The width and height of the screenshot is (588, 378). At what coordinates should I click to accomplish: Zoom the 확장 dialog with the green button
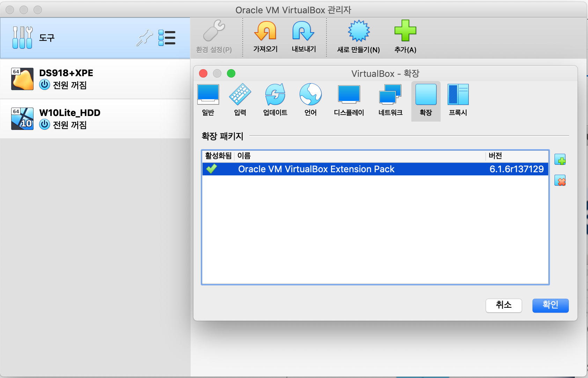coord(231,73)
